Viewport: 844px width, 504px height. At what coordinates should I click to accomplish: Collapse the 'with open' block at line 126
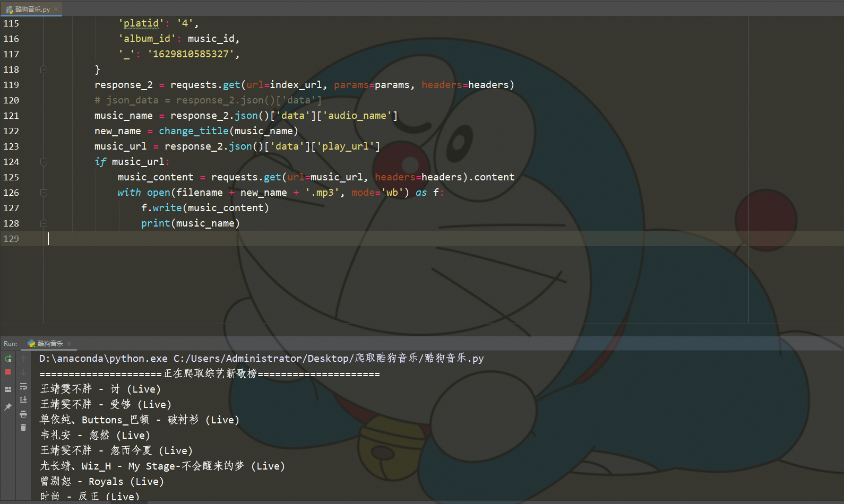pos(44,193)
